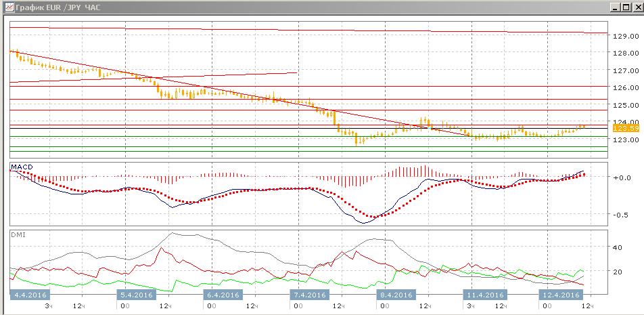Select the 12.4.2016 date marker
This screenshot has width=644, height=315.
click(561, 295)
